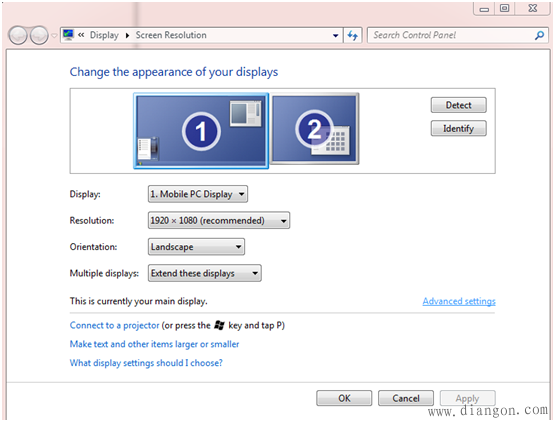Click the Identify button
The height and width of the screenshot is (424, 553).
(x=458, y=128)
